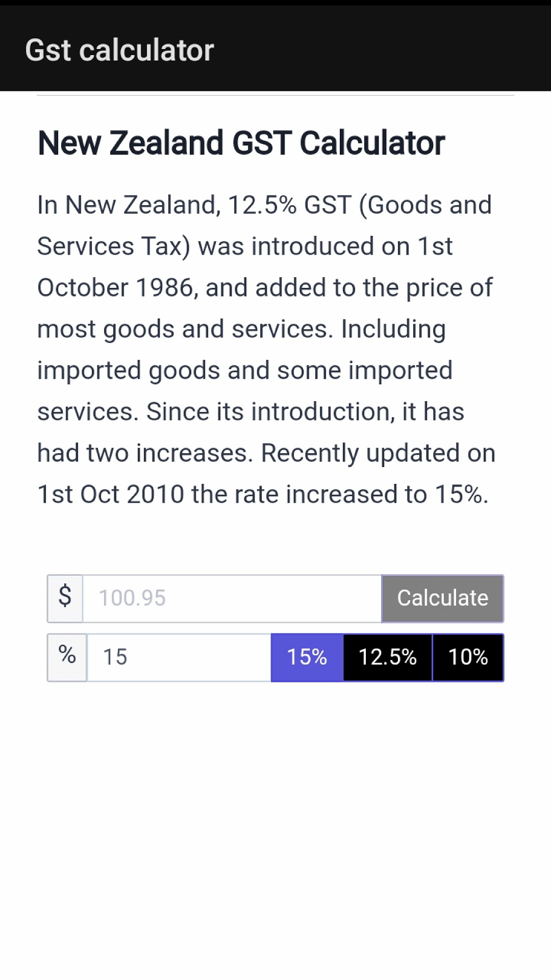The width and height of the screenshot is (551, 980).
Task: Click '12.5% GST' in the description
Action: 290,205
